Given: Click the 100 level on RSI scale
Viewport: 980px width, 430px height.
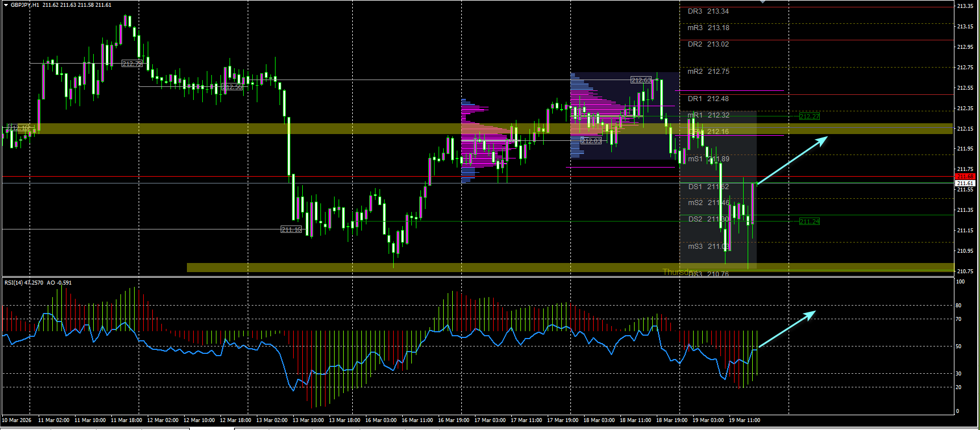Looking at the screenshot, I should 960,282.
